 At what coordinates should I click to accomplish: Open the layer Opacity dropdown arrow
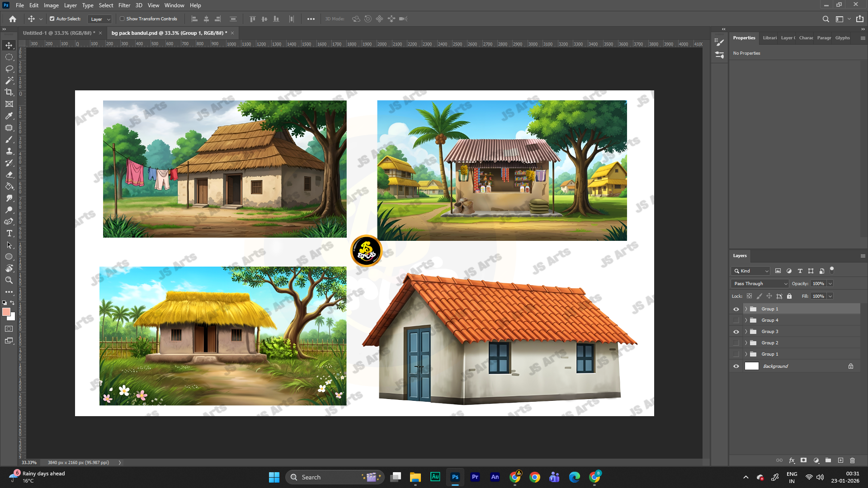830,284
